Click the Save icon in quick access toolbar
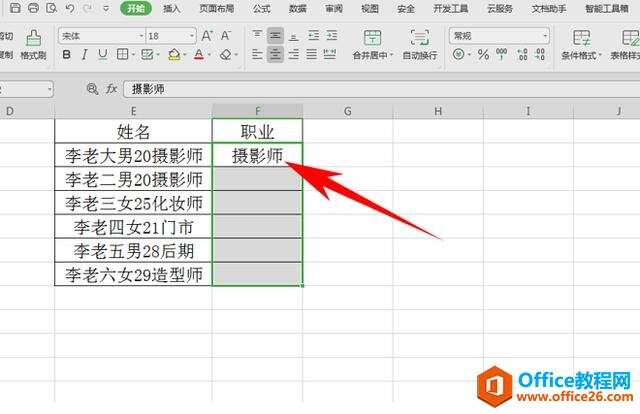Image resolution: width=640 pixels, height=414 pixels. (x=15, y=8)
